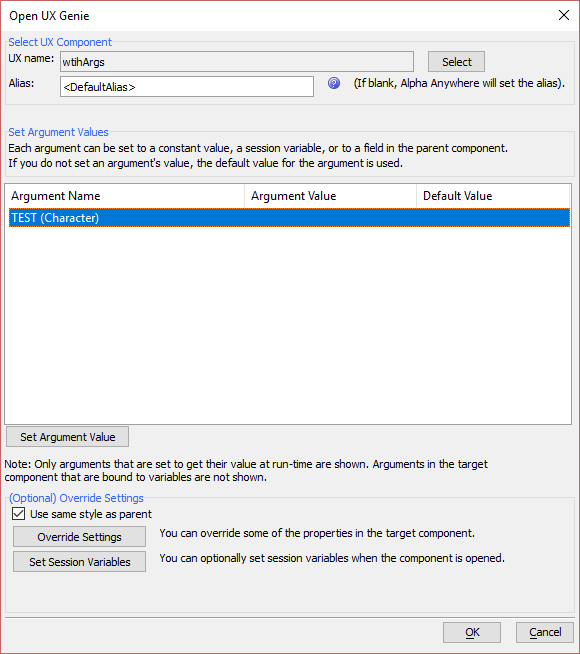Viewport: 580px width, 654px height.
Task: Select the TEST (Character) argument row
Action: [x=289, y=218]
